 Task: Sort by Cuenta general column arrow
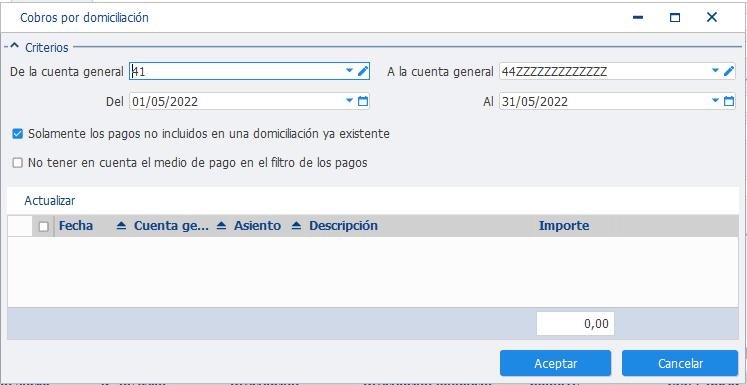pyautogui.click(x=221, y=226)
